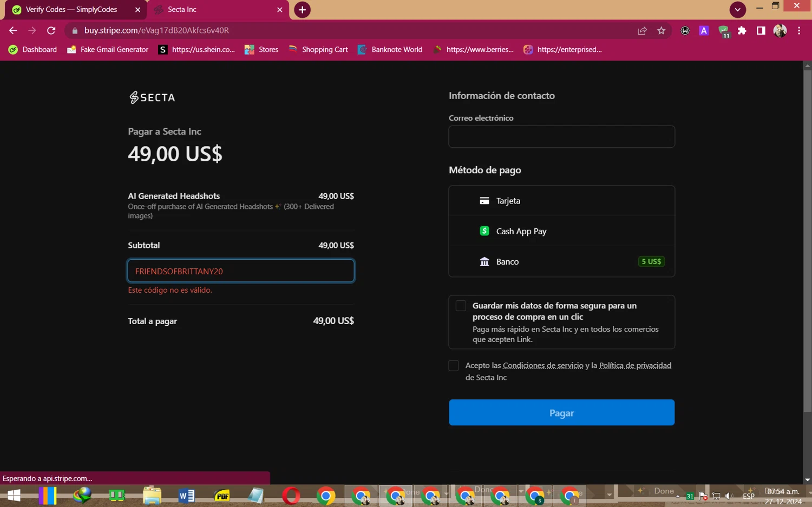The width and height of the screenshot is (812, 507).
Task: Open Internet Download Manager globe icon on taskbar
Action: point(82,496)
